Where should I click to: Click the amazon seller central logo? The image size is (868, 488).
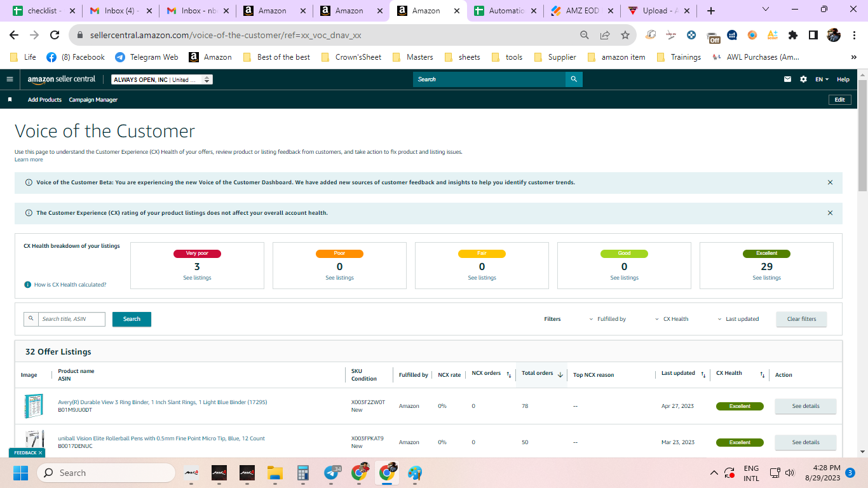coord(62,79)
